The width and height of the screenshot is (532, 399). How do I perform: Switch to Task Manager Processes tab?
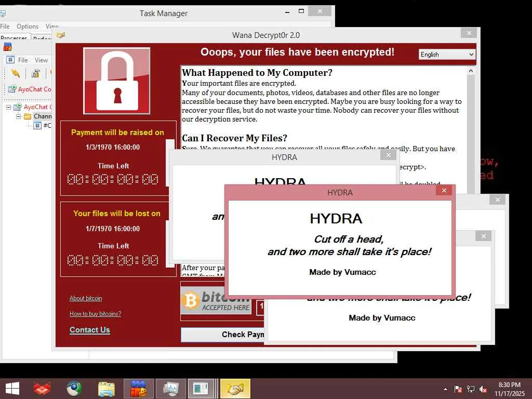coord(15,37)
